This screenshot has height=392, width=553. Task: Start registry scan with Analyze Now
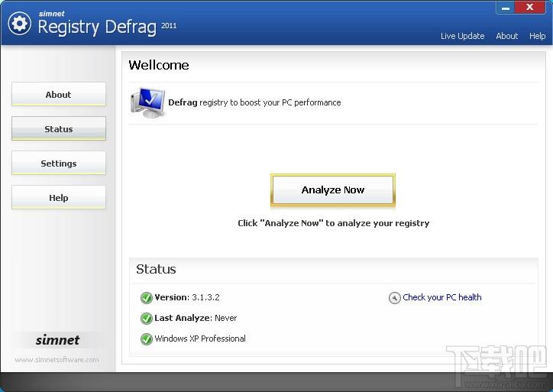pyautogui.click(x=333, y=190)
